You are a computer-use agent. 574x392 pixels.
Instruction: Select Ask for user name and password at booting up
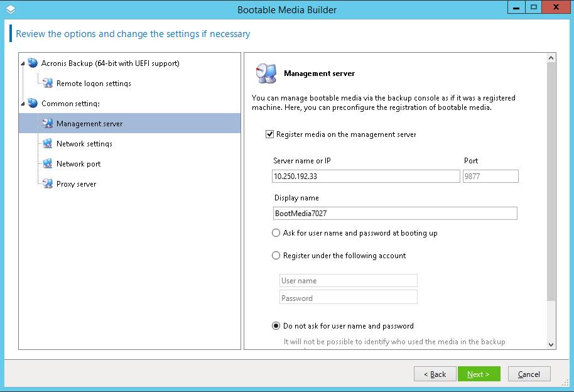click(276, 233)
